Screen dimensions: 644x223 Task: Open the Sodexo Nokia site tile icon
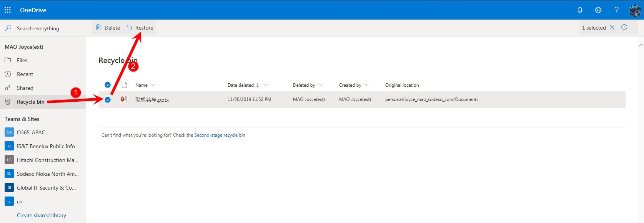(x=9, y=174)
